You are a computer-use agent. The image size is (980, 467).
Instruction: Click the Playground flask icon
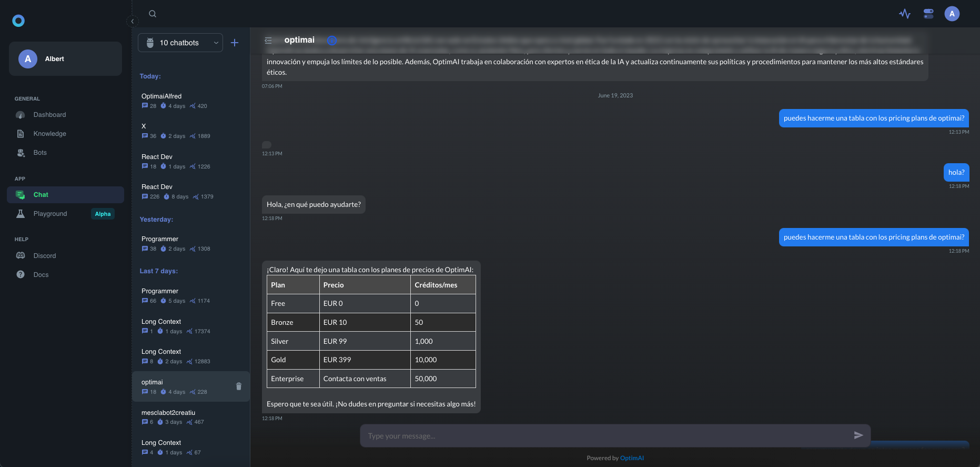[x=21, y=214]
